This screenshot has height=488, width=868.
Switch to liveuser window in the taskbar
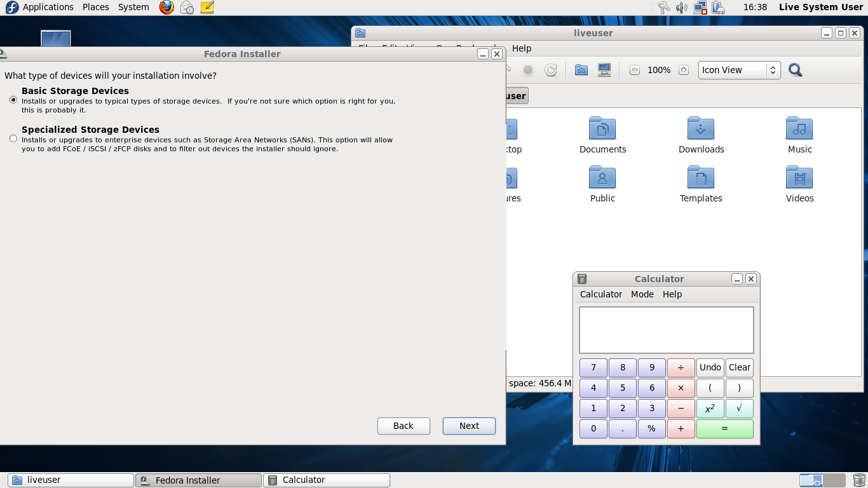pos(71,480)
